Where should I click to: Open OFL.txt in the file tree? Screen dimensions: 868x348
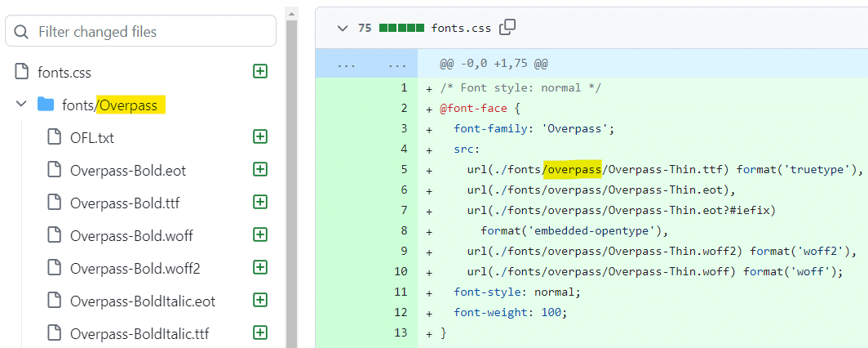92,137
